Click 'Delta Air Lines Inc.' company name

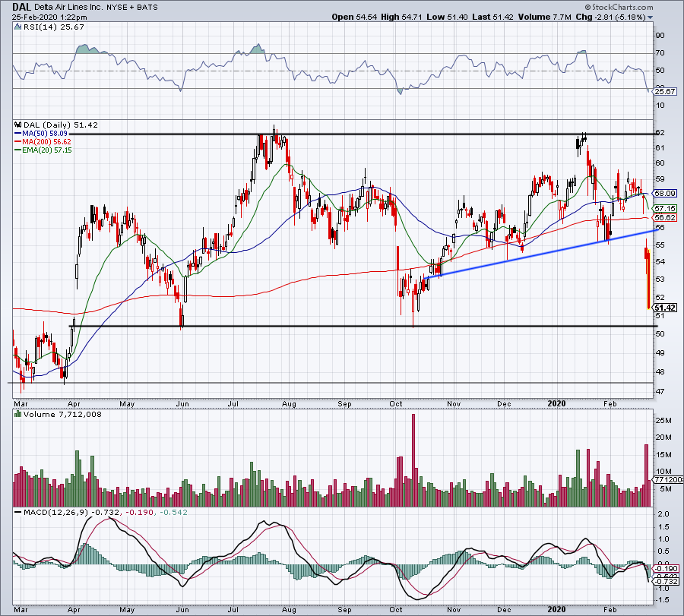(x=68, y=8)
